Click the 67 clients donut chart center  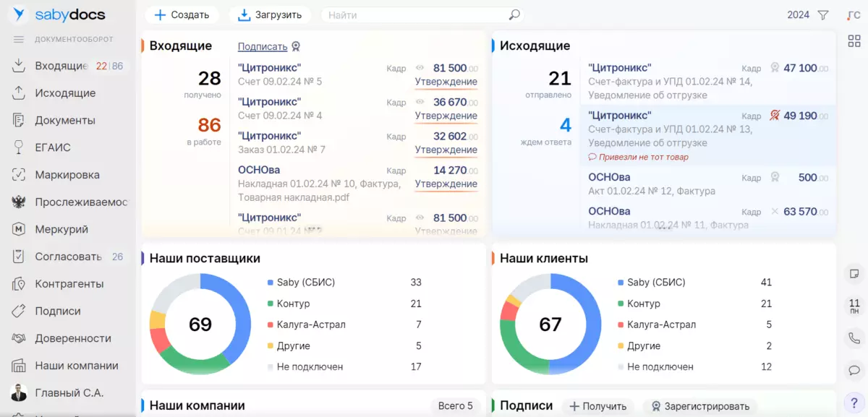tap(550, 324)
